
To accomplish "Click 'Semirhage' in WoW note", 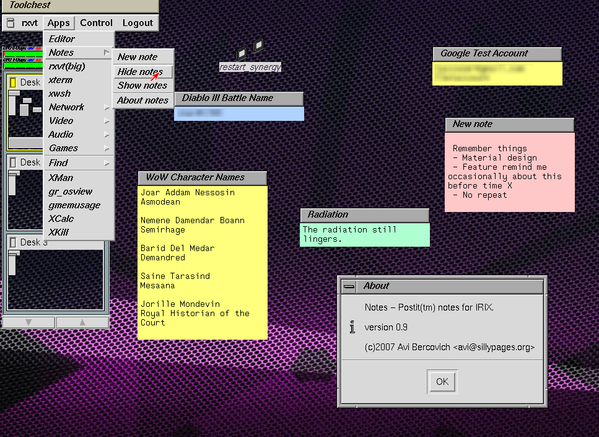I will [163, 230].
